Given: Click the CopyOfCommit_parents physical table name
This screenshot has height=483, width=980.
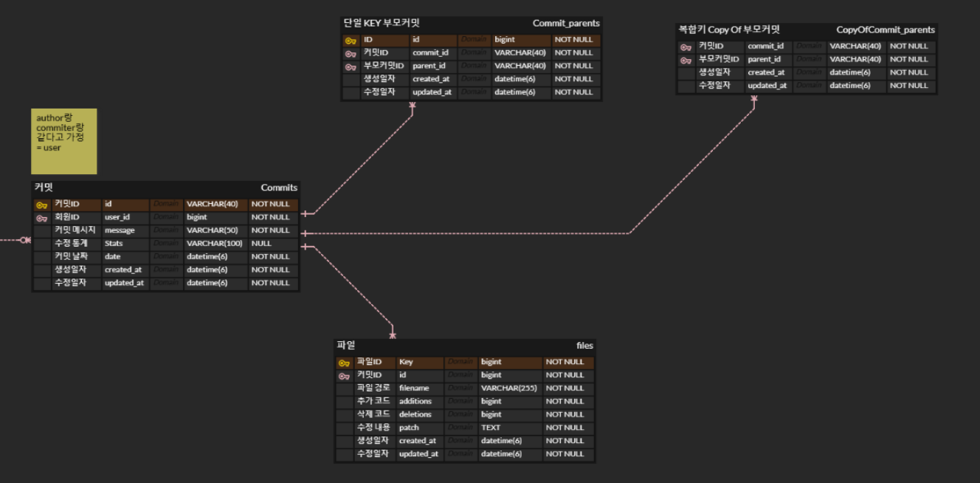Looking at the screenshot, I should (x=886, y=30).
